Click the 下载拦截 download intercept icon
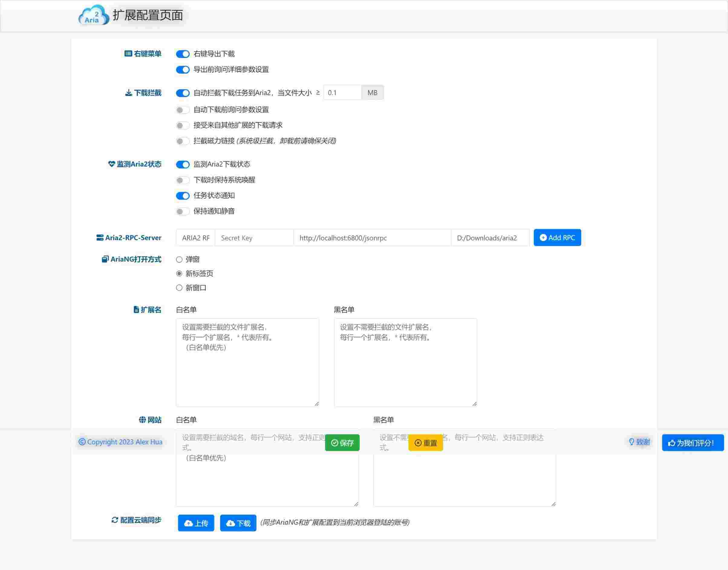The width and height of the screenshot is (728, 570). 128,93
